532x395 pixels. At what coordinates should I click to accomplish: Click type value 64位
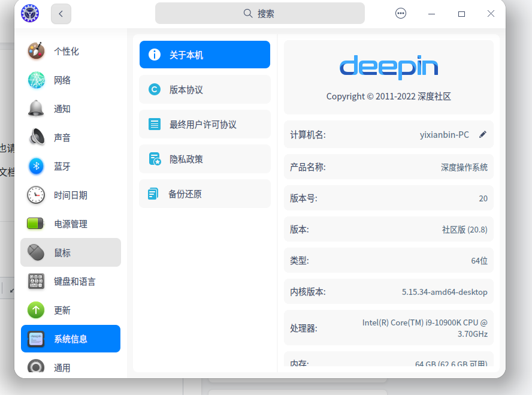(479, 261)
